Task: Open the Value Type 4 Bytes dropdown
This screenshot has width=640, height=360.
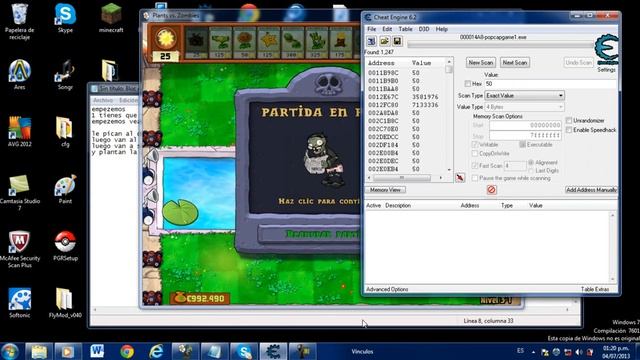Action: pyautogui.click(x=524, y=107)
